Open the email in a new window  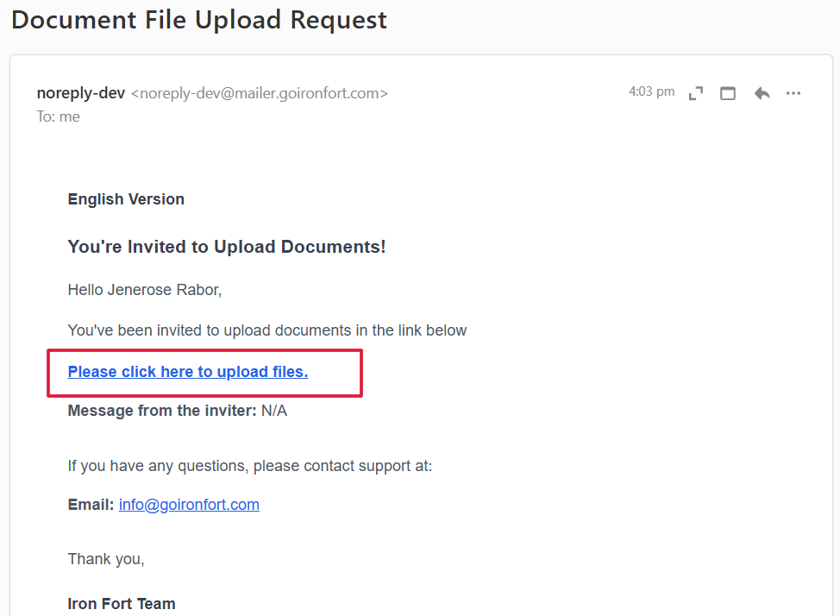pos(728,93)
